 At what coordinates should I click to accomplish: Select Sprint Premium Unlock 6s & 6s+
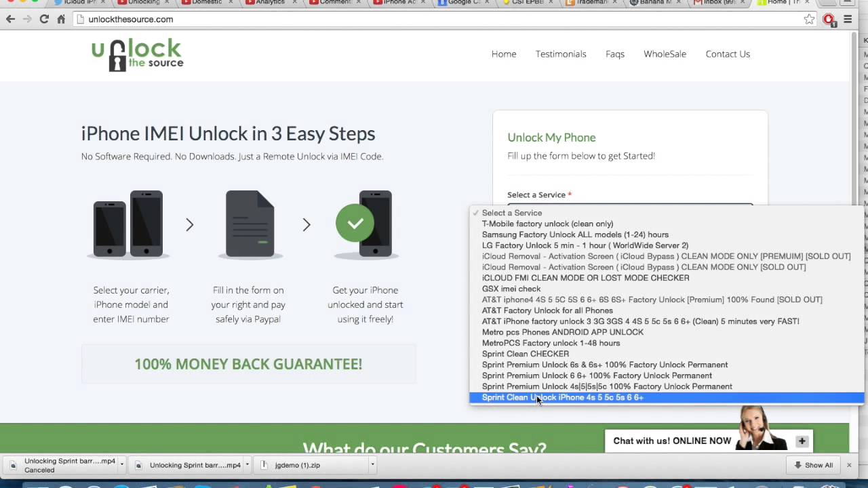tap(667, 365)
